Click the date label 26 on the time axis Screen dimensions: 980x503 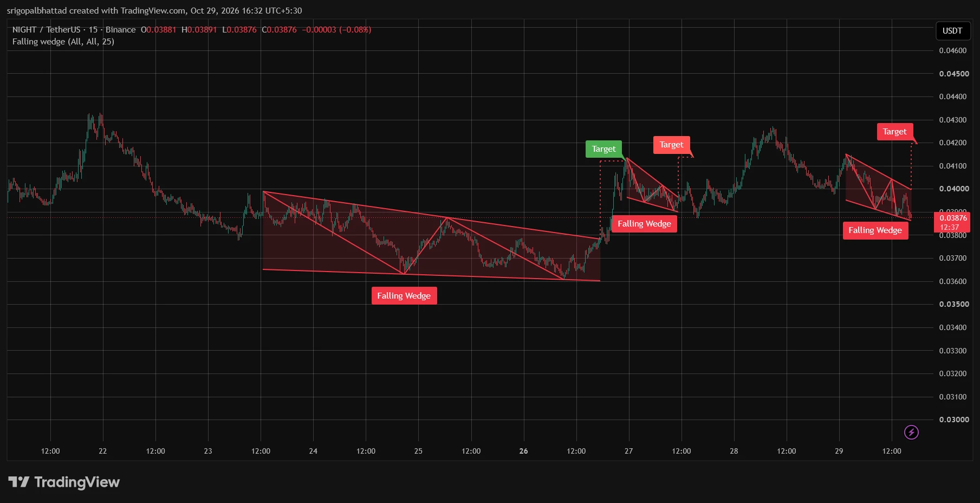tap(523, 451)
